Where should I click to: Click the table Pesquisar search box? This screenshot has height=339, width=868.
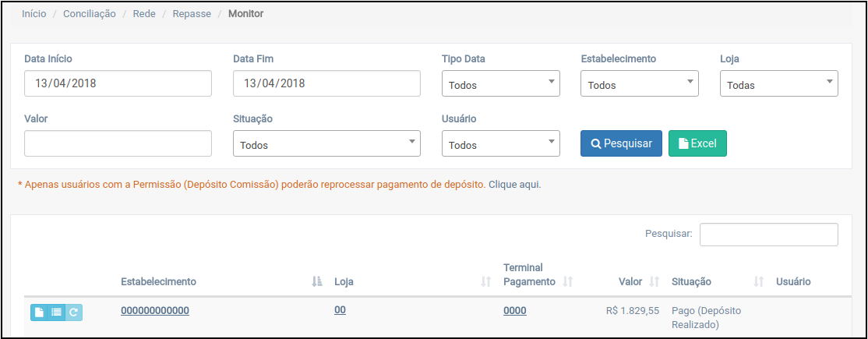tap(768, 234)
